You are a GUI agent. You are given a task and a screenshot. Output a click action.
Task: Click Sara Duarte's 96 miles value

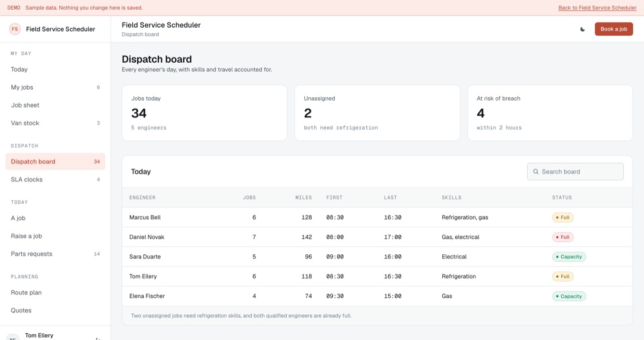(x=308, y=257)
